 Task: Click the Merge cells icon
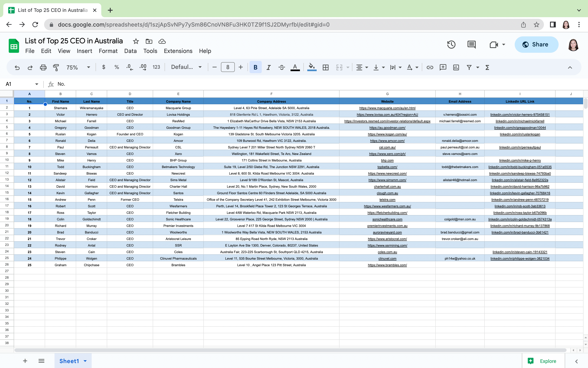point(339,67)
